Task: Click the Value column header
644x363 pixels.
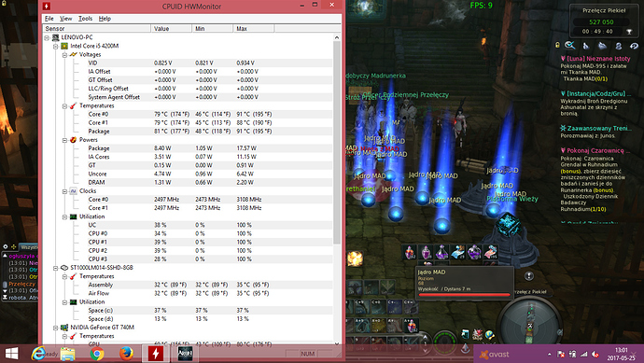Action: coord(172,28)
